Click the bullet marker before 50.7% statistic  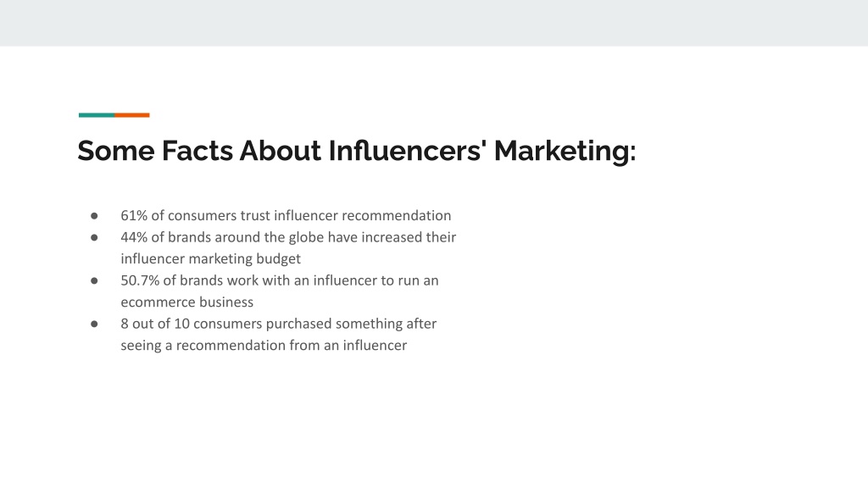(x=94, y=280)
